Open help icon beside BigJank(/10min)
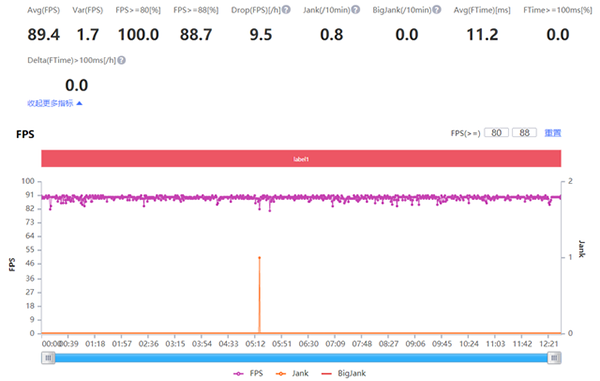 pos(437,10)
